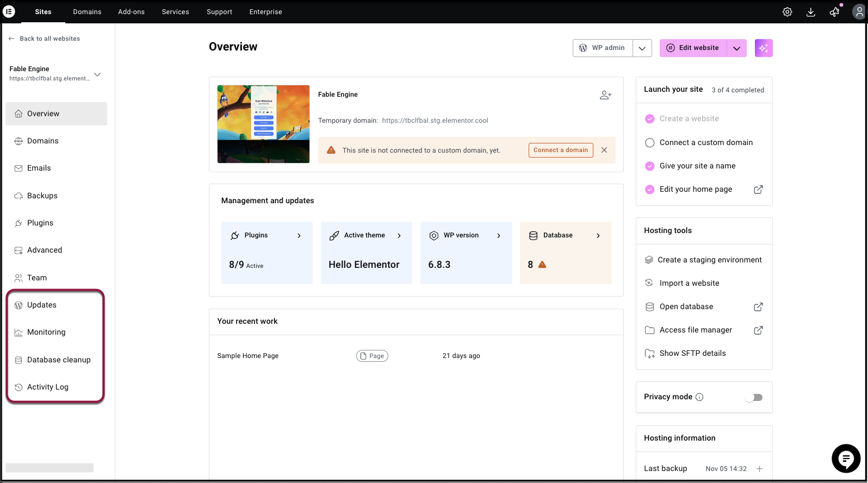
Task: Click the purple AI sparkle button
Action: [764, 48]
